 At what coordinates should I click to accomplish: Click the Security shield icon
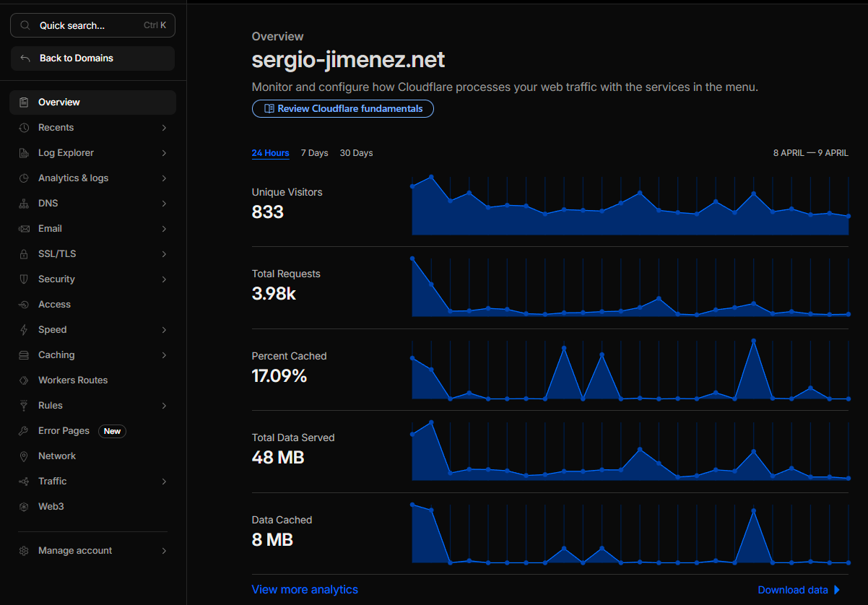(24, 279)
